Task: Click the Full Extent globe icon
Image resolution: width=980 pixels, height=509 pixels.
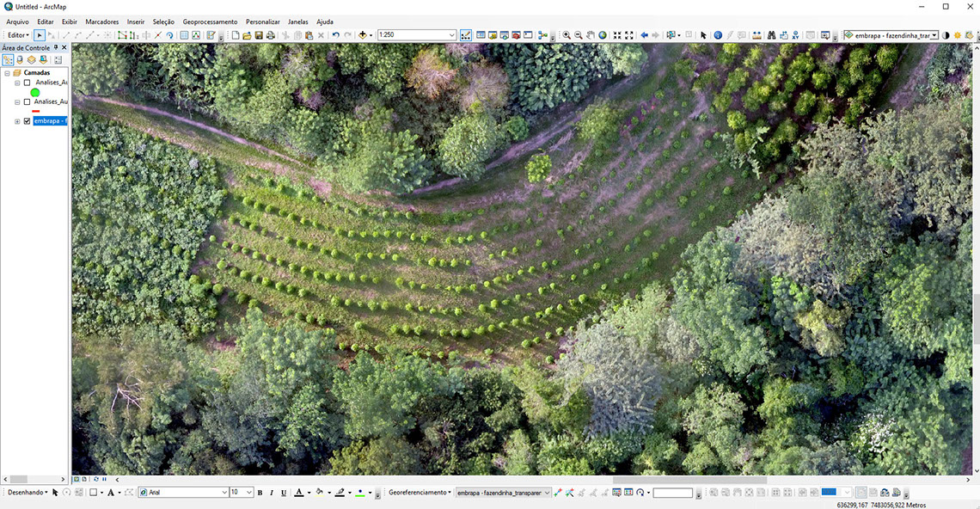Action: tap(603, 35)
